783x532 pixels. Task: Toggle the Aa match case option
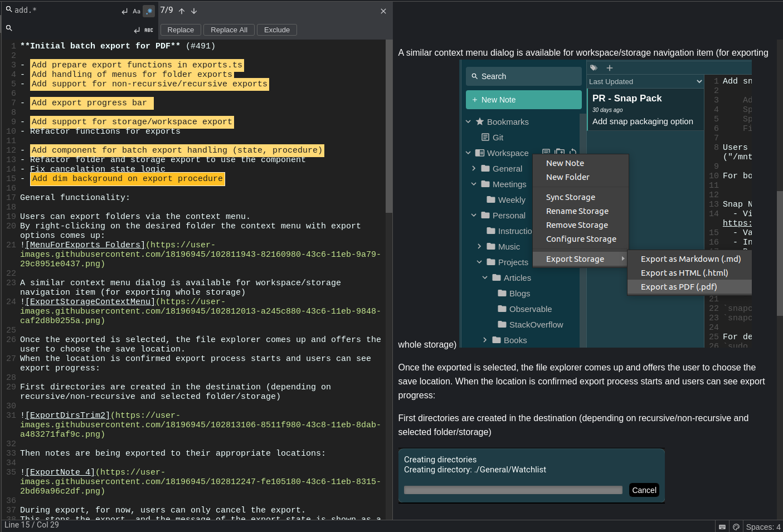pyautogui.click(x=137, y=11)
